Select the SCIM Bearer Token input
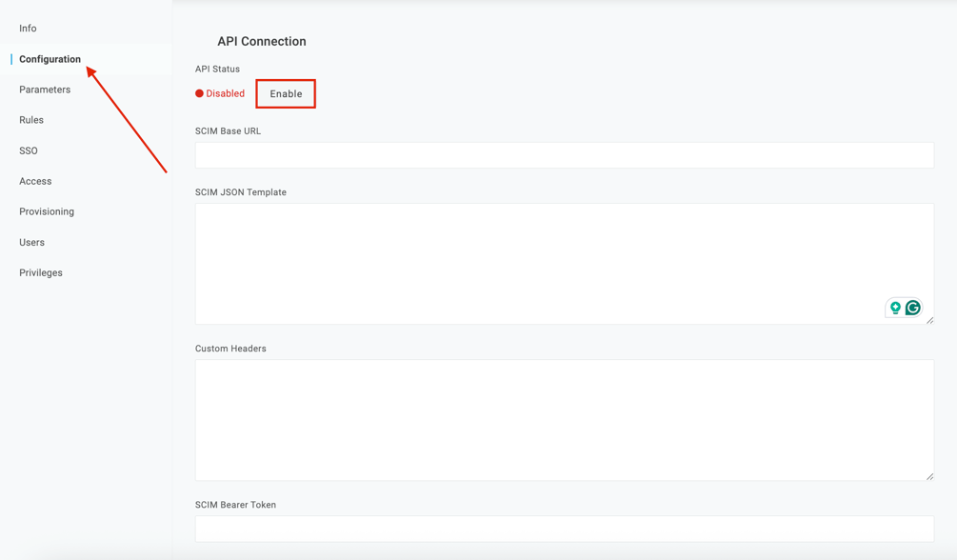Screen dimensions: 957x560 564,529
